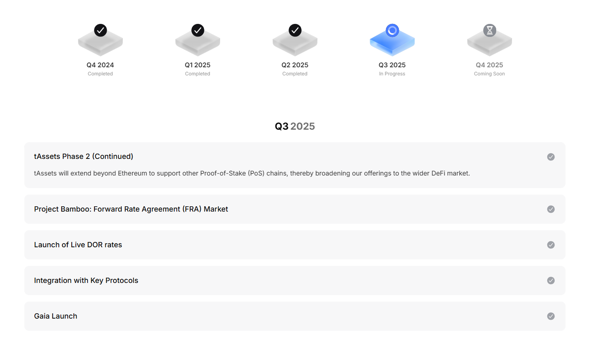Select the Q4 2025 hourglass icon
This screenshot has height=364, width=602.
(490, 30)
